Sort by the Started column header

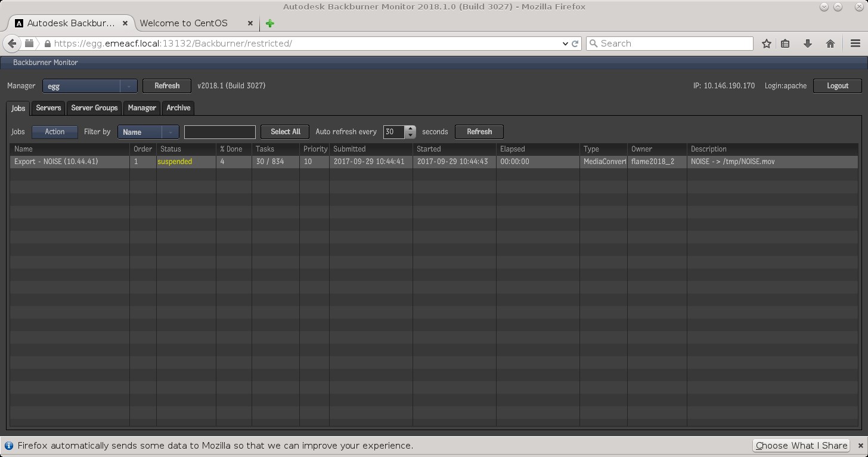[454, 149]
